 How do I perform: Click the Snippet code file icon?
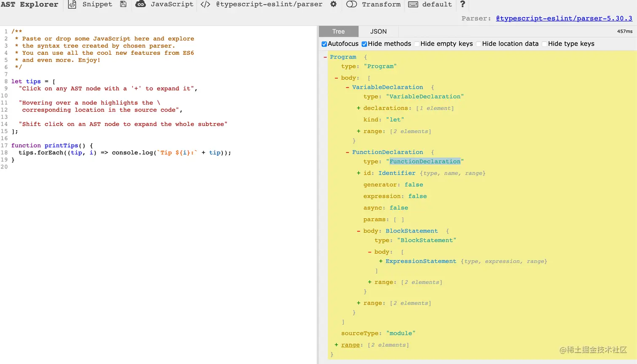[72, 4]
